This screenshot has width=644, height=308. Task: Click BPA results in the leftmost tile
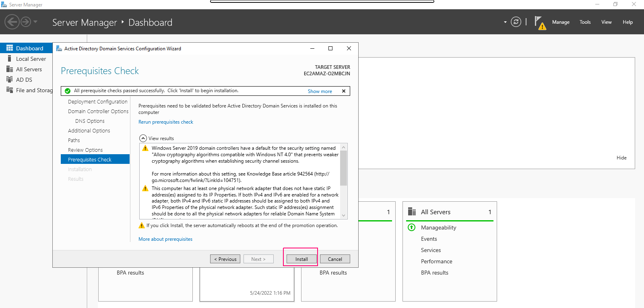[130, 273]
